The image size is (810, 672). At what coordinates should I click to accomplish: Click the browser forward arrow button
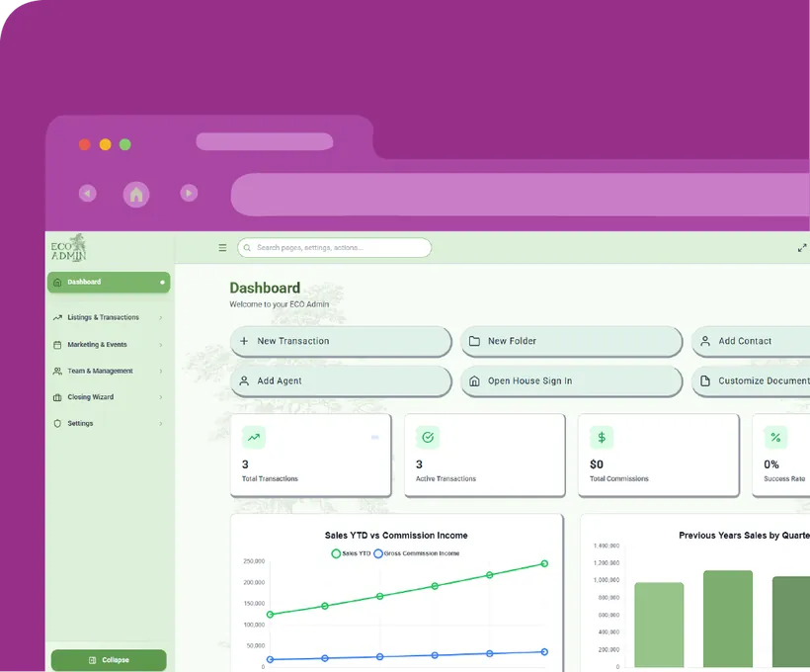click(x=189, y=194)
